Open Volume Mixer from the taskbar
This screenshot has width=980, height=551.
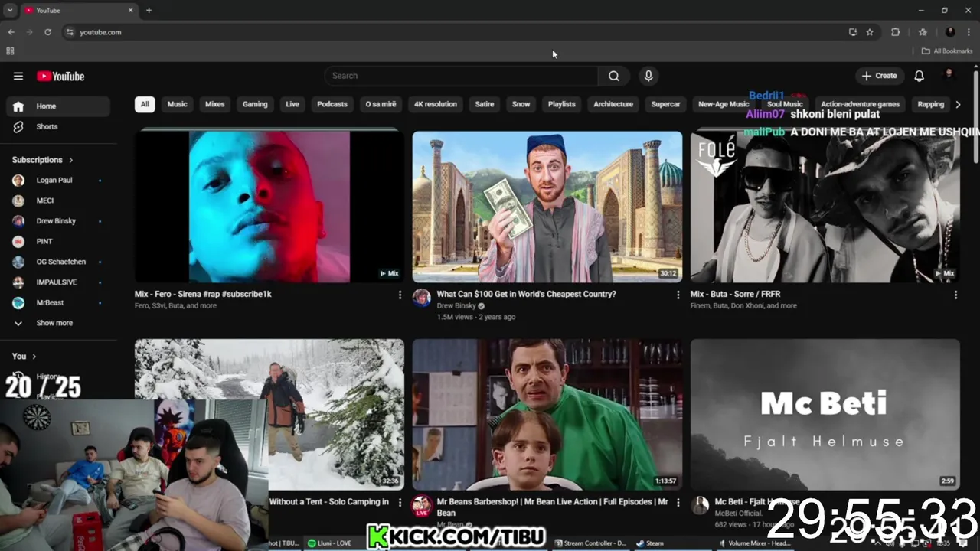coord(756,543)
